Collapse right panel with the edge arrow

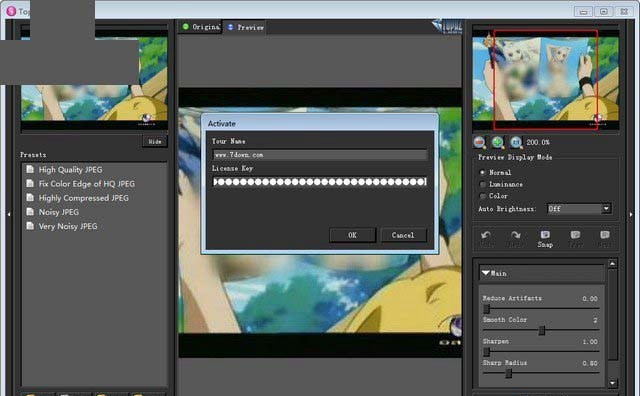click(631, 214)
